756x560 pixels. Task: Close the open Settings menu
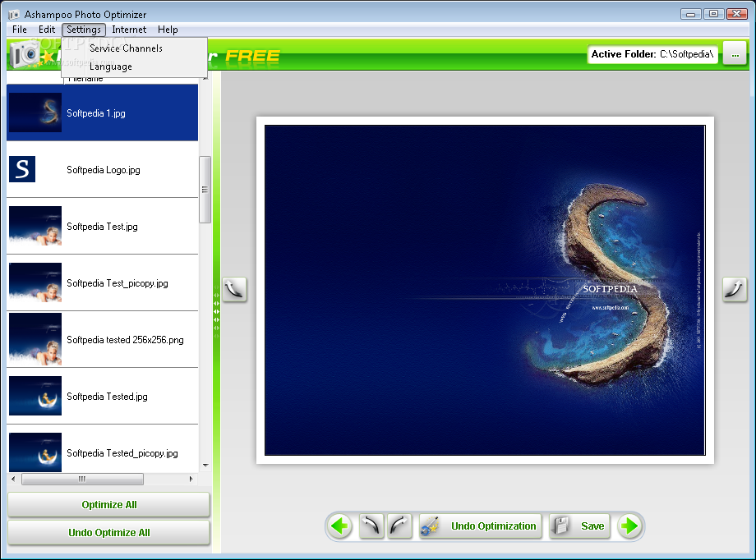[x=84, y=30]
